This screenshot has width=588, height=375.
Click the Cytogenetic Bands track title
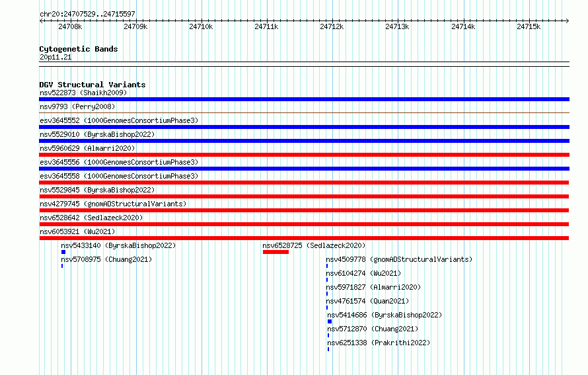click(79, 49)
